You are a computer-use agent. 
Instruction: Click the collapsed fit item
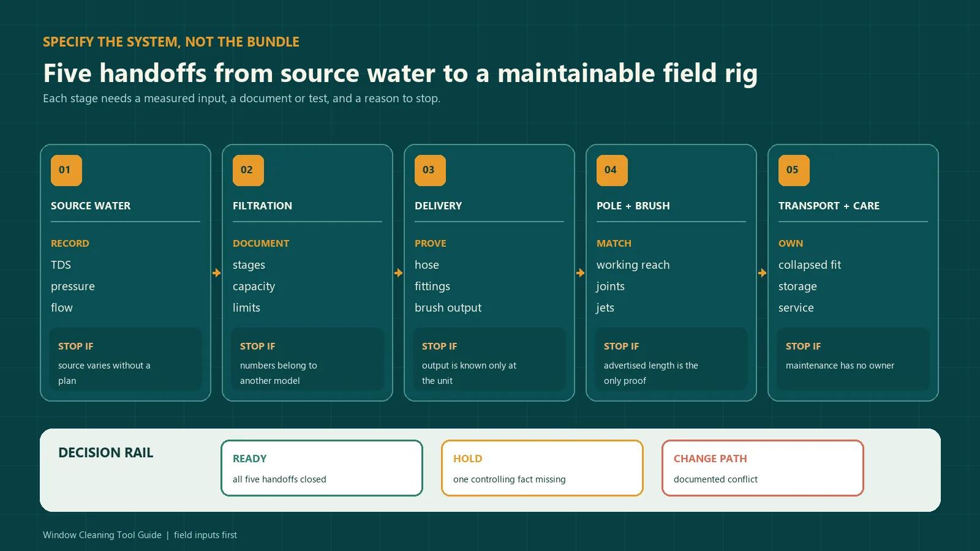810,265
